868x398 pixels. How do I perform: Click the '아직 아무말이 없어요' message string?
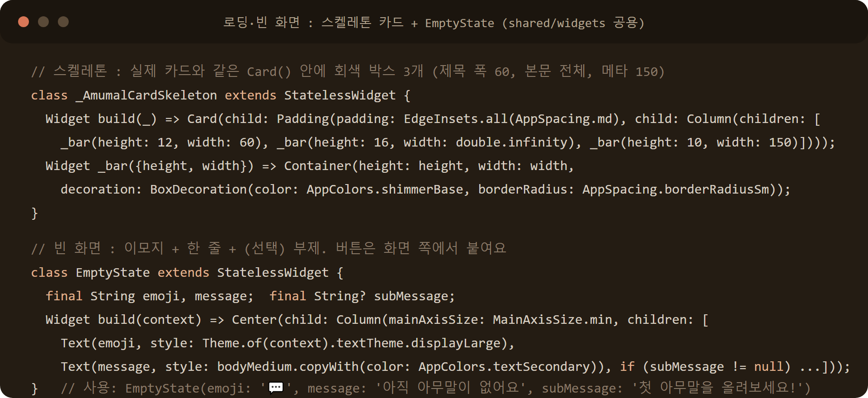(x=451, y=388)
